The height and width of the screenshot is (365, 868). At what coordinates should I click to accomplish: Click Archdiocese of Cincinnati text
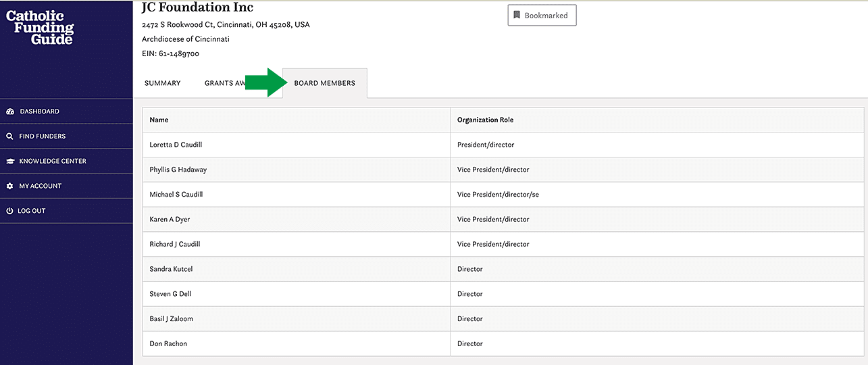click(186, 39)
